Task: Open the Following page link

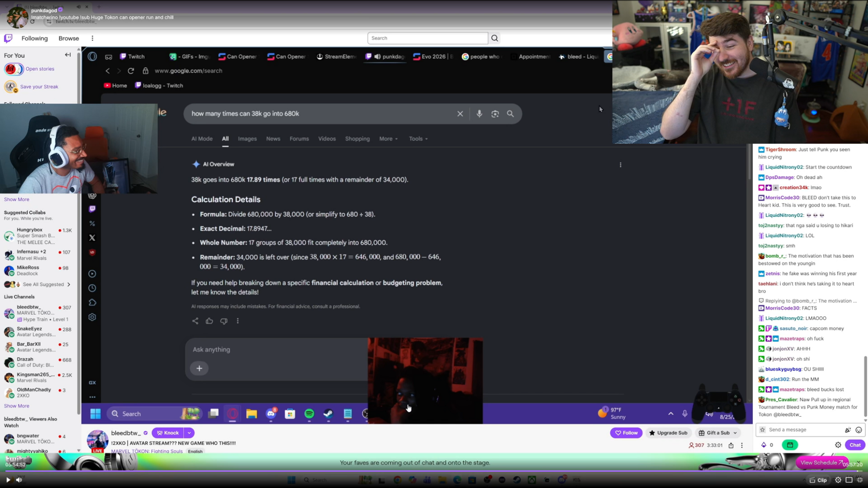Action: [35, 39]
